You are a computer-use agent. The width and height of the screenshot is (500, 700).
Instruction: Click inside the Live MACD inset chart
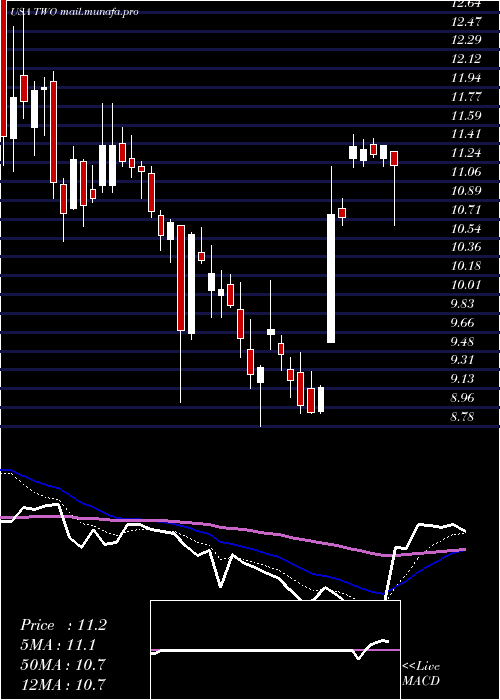click(x=275, y=650)
